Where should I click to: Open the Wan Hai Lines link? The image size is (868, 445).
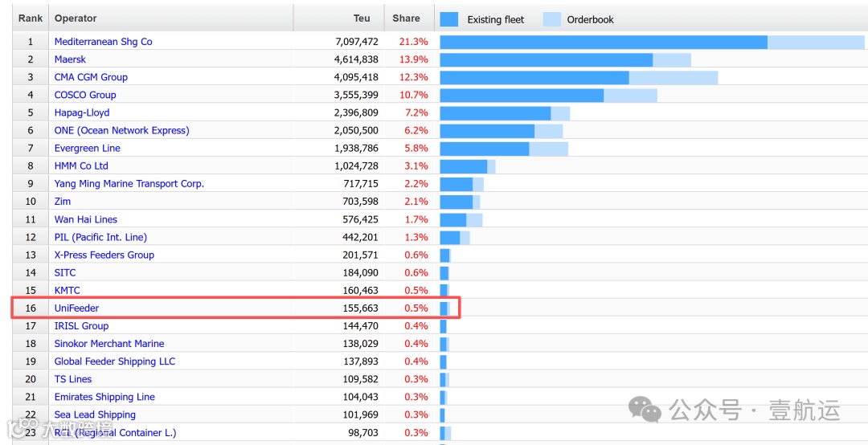86,219
